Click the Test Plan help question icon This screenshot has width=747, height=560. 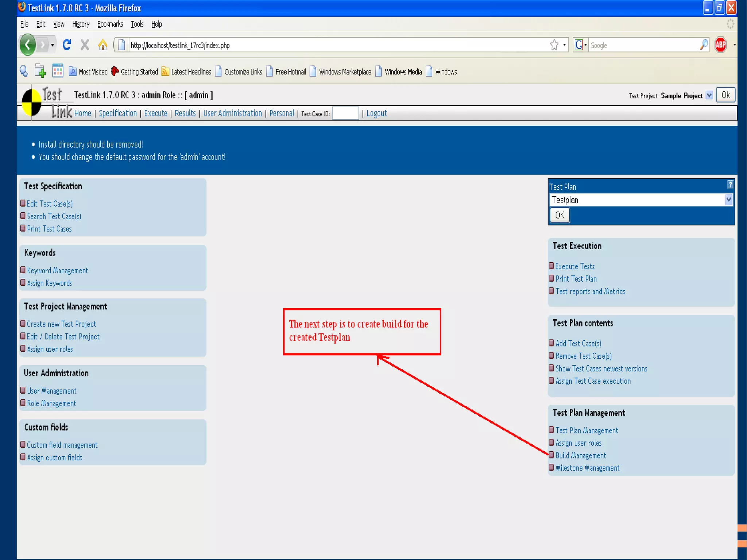(x=730, y=185)
